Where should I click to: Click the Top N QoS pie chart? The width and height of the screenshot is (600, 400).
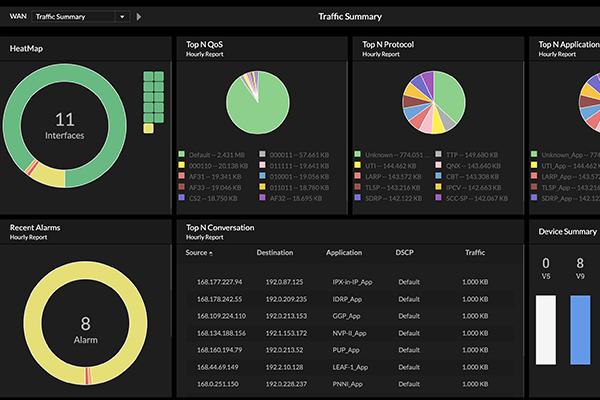(x=258, y=102)
